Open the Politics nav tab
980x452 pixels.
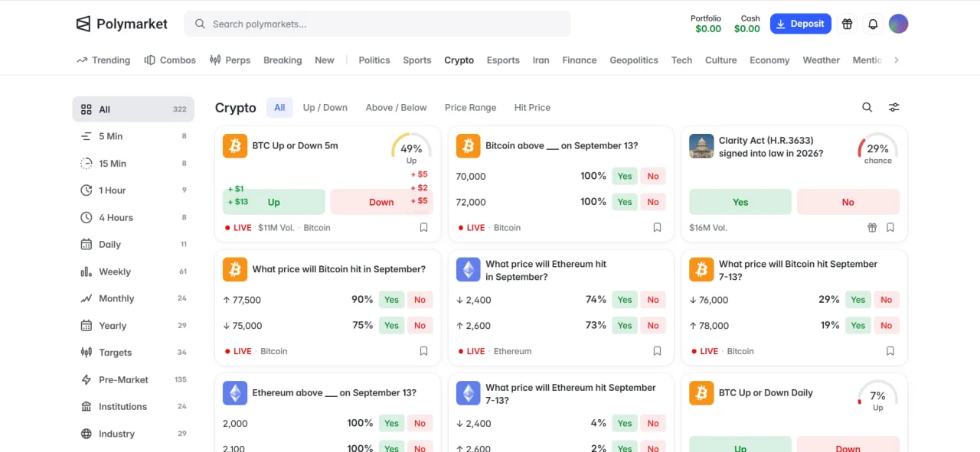pos(374,60)
